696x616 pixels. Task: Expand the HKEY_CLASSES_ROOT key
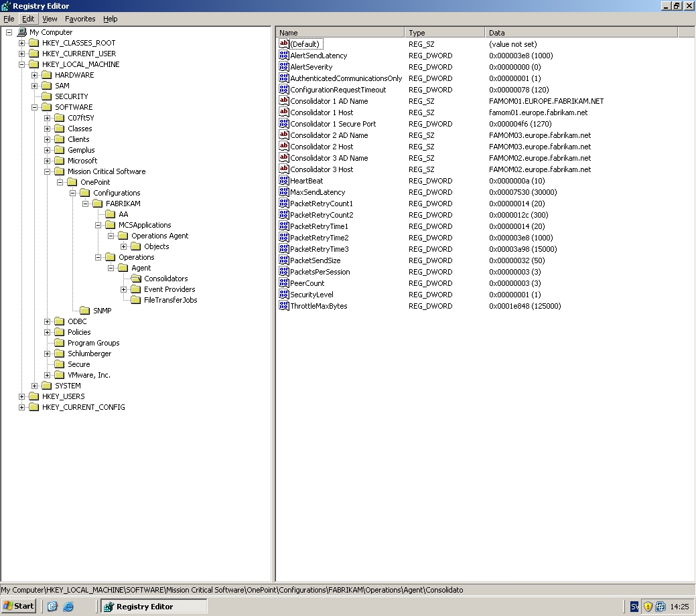pyautogui.click(x=22, y=43)
